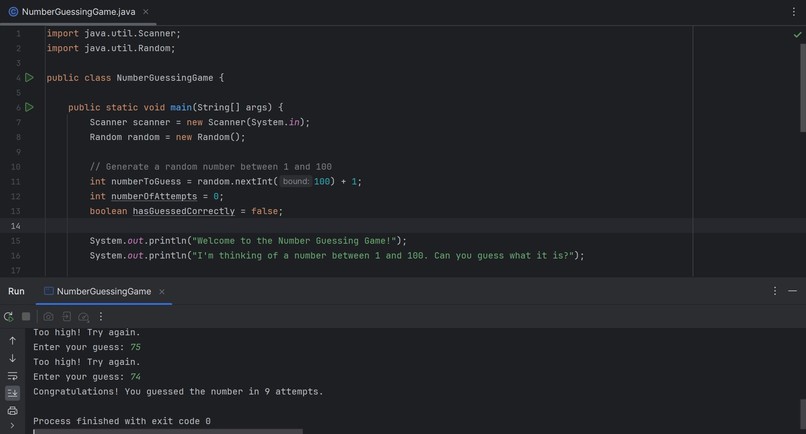Stop the running process
Viewport: 806px width, 434px height.
pos(26,317)
